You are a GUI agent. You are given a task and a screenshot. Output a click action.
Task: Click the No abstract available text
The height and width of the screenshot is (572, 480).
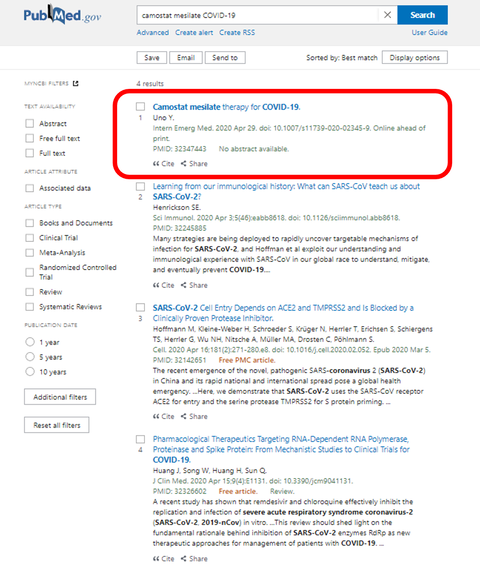click(254, 149)
